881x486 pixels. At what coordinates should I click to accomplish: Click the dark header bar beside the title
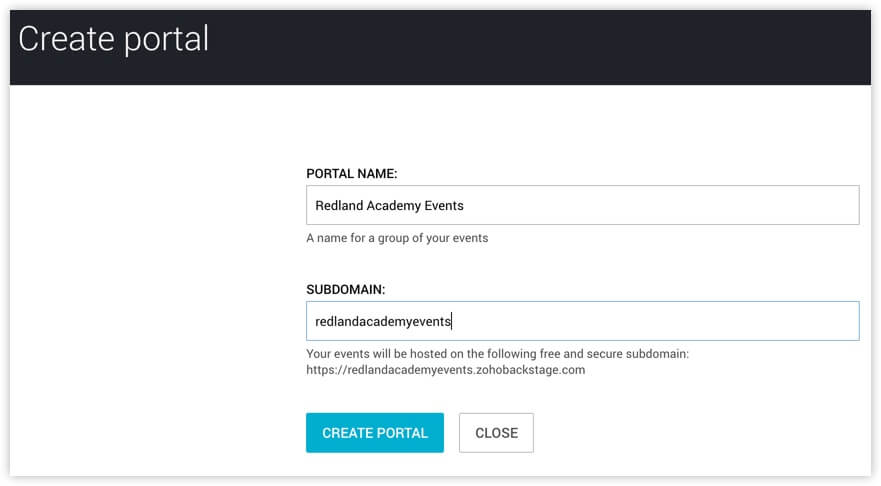539,47
